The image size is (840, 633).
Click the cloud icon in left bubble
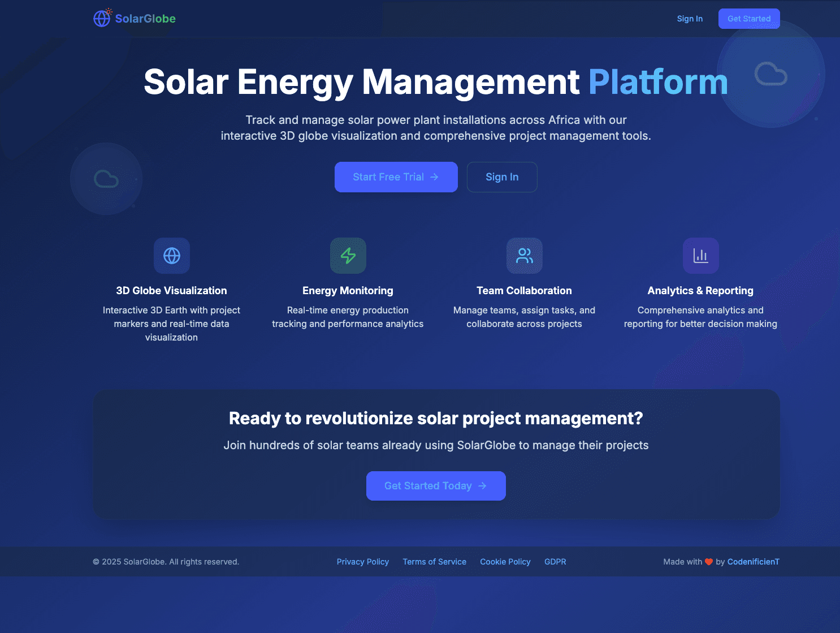(x=106, y=179)
